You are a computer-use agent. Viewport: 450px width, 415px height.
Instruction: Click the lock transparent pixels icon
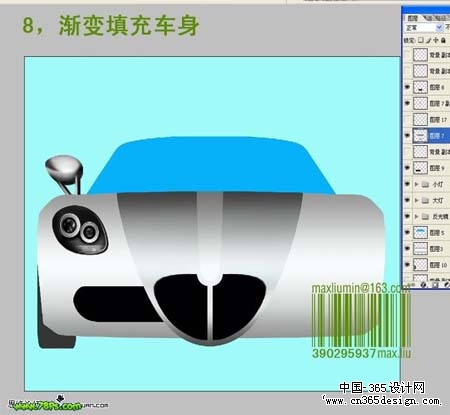pyautogui.click(x=421, y=40)
